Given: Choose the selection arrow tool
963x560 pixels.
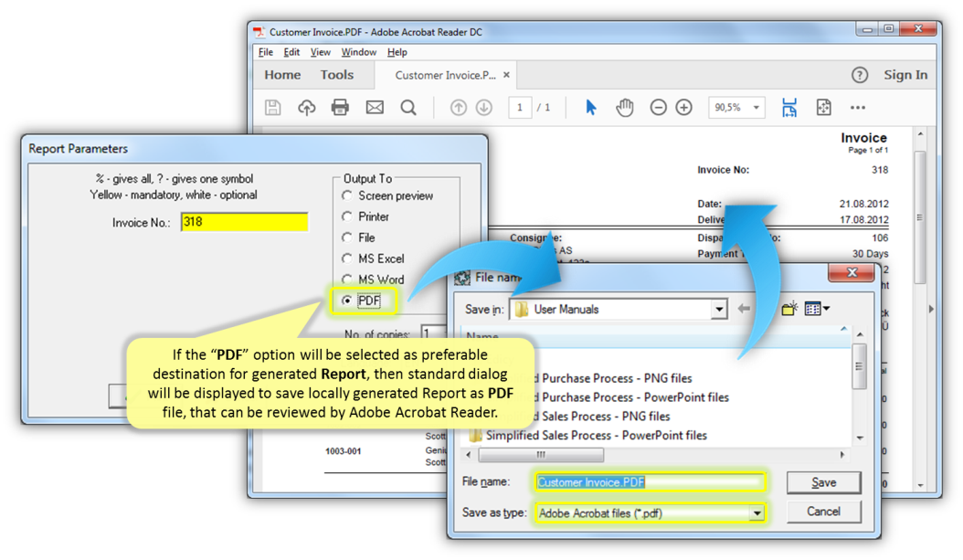Looking at the screenshot, I should coord(591,108).
